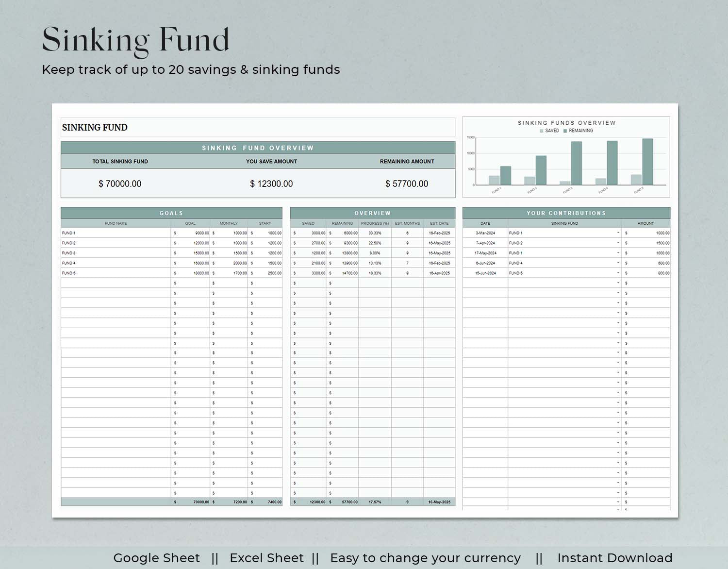
Task: Select the 3-Mar-2024 contribution date cell
Action: coord(485,233)
